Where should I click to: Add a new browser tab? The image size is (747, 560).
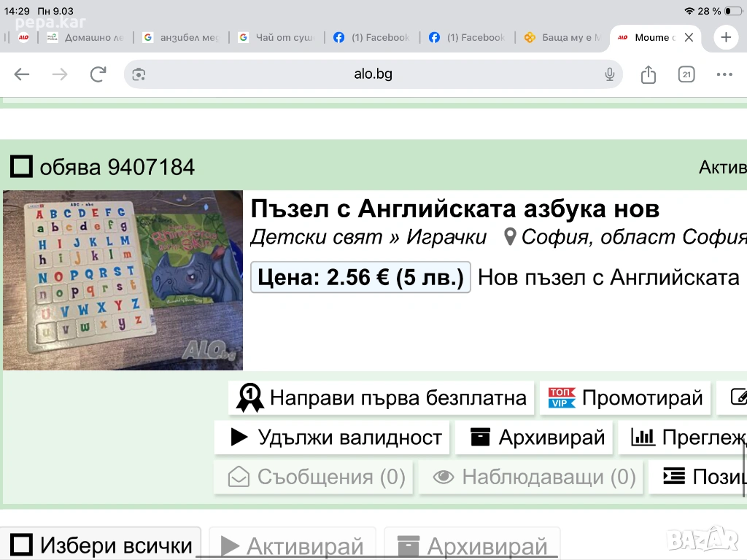coord(726,38)
